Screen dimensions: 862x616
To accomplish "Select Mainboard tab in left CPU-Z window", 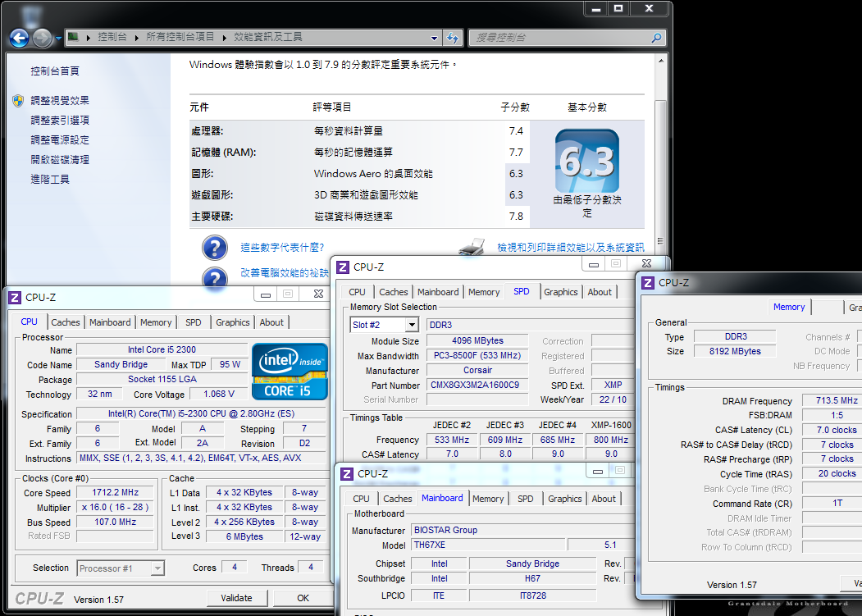I will point(110,322).
